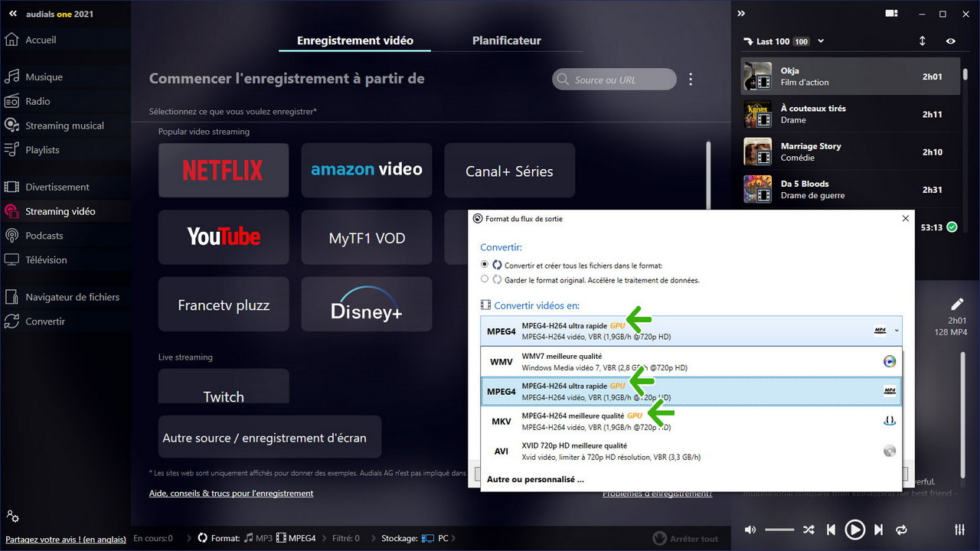Toggle shuffle playback
980x551 pixels.
pos(808,530)
